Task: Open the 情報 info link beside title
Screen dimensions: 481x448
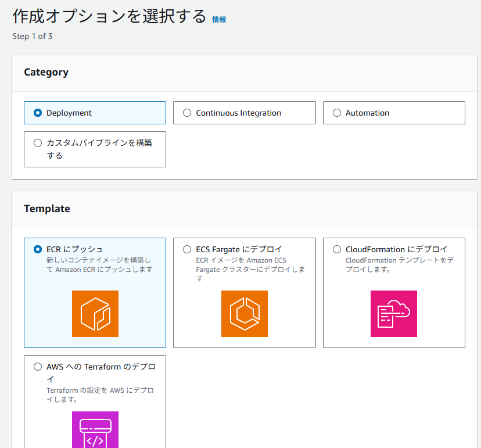Action: (x=219, y=19)
